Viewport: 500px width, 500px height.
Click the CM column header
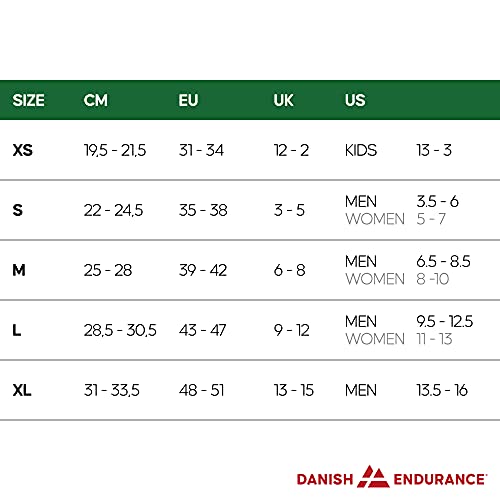point(96,100)
